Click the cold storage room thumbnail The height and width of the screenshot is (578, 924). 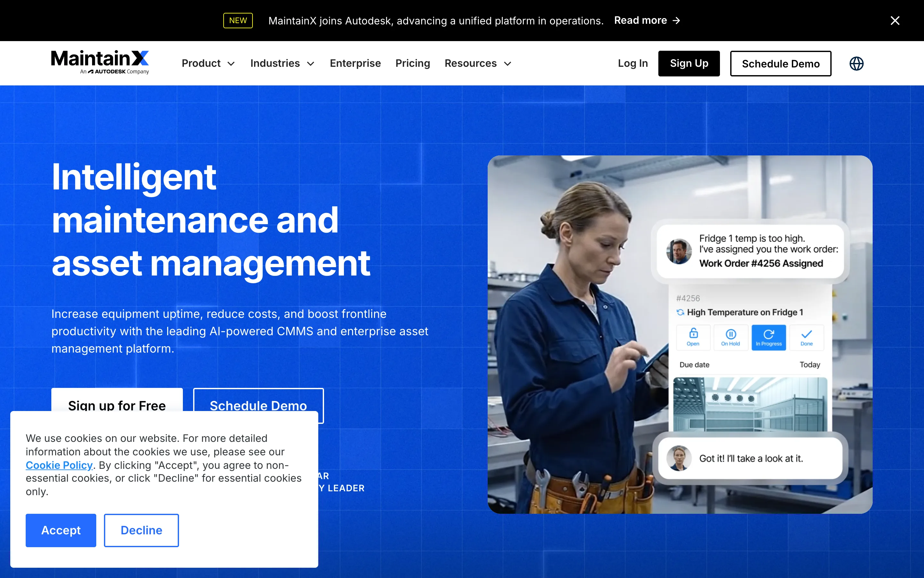(750, 405)
